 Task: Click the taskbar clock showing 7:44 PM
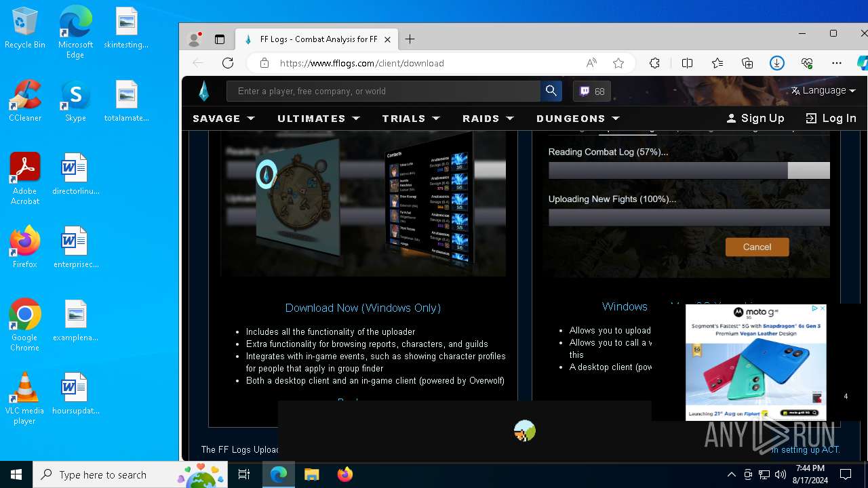[x=810, y=474]
